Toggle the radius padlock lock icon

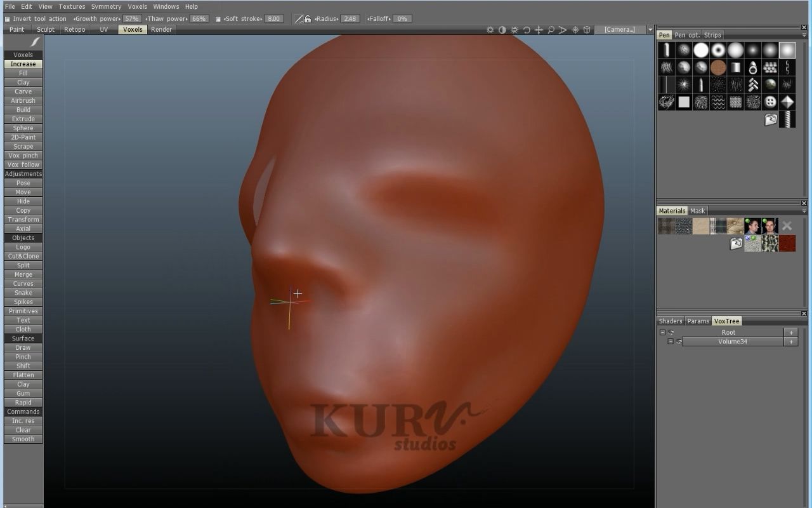coord(308,19)
